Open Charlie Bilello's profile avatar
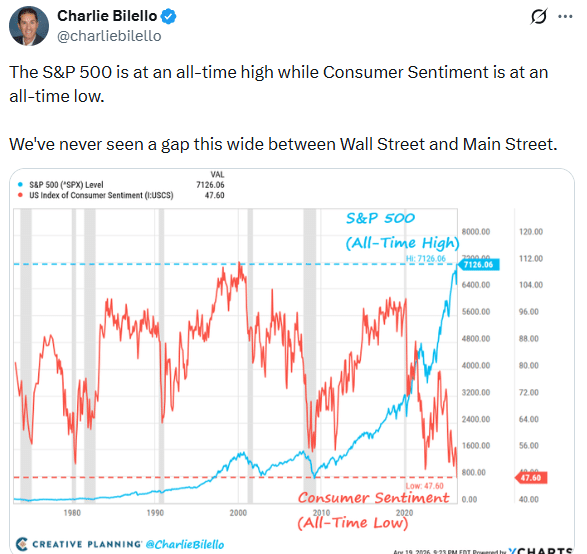This screenshot has width=587, height=554. 29,26
